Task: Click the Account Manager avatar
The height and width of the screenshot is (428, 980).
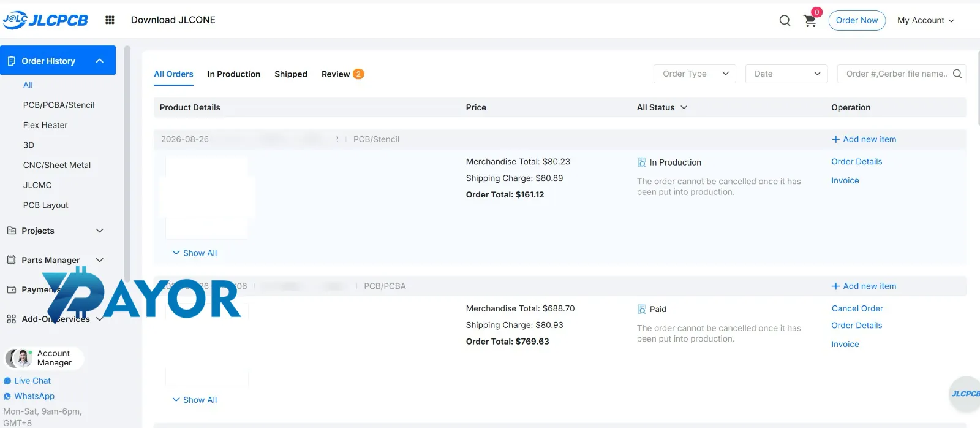Action: (19, 358)
